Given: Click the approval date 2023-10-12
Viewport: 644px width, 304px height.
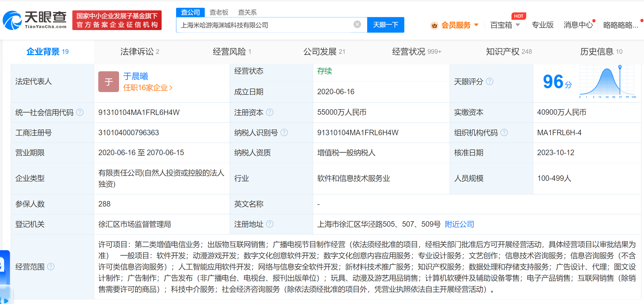Looking at the screenshot, I should 556,153.
